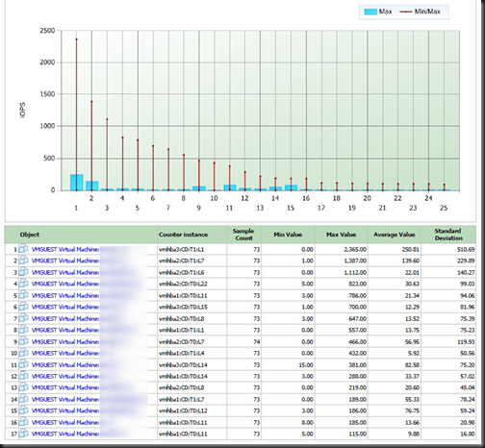Click VM icon in row 8
Image resolution: width=485 pixels, height=448 pixels.
click(x=24, y=330)
